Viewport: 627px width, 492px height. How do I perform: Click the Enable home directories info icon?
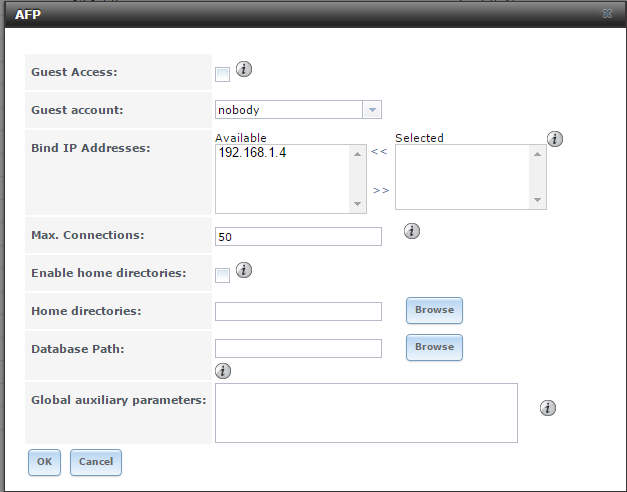[244, 270]
